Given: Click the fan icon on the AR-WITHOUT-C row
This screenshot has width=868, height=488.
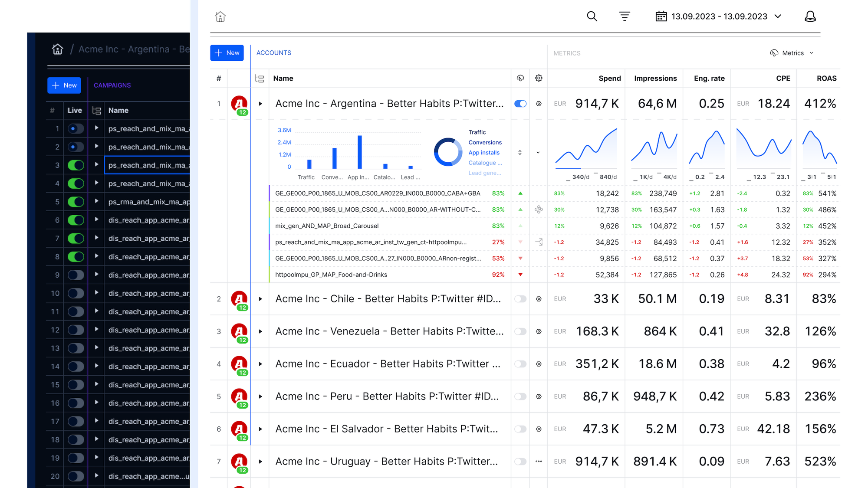Looking at the screenshot, I should (539, 210).
